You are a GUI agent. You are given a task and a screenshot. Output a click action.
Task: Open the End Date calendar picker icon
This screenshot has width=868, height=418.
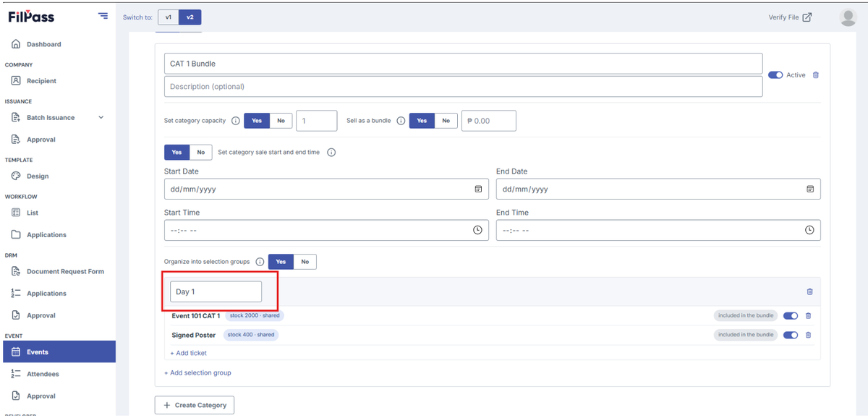coord(810,189)
